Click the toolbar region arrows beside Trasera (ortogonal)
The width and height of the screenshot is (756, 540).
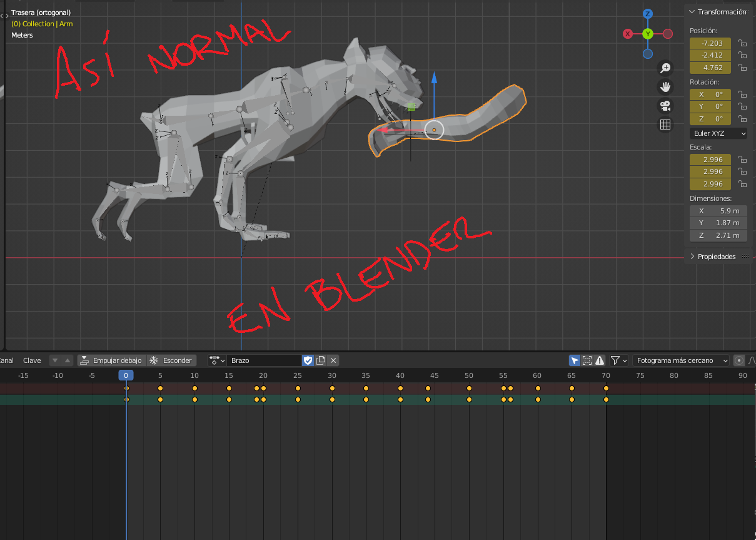coord(6,17)
